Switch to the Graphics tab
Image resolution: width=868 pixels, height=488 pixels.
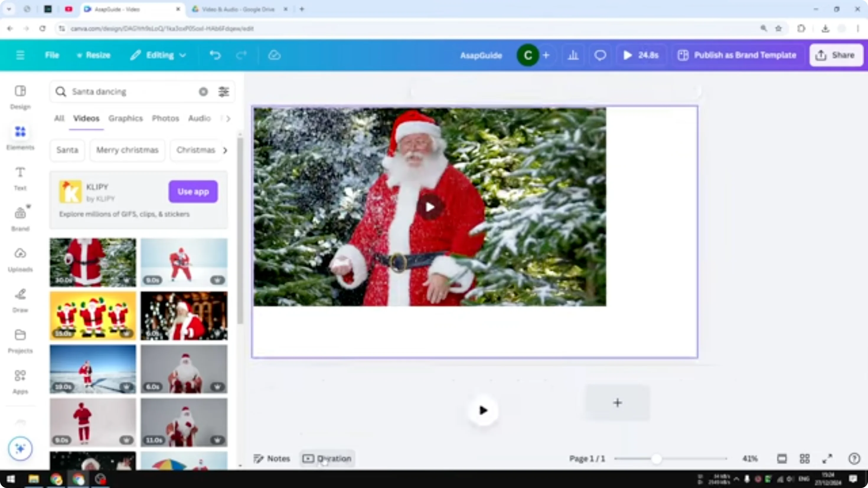coord(125,119)
